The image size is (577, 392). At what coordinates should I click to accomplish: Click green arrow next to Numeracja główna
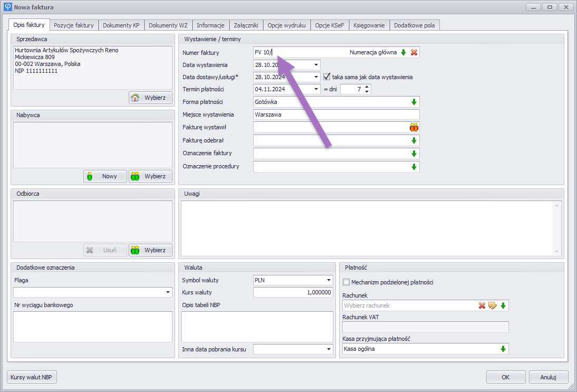pyautogui.click(x=403, y=52)
